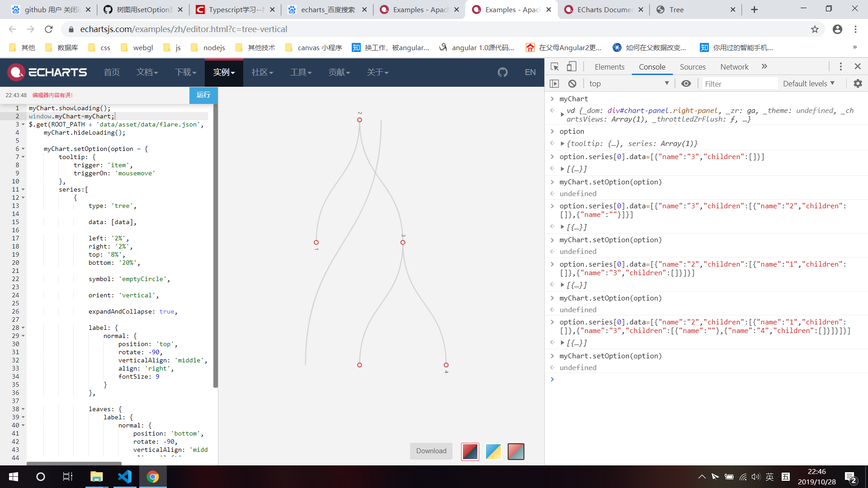This screenshot has width=868, height=488.
Task: Open Task View in taskbar
Action: click(x=68, y=477)
